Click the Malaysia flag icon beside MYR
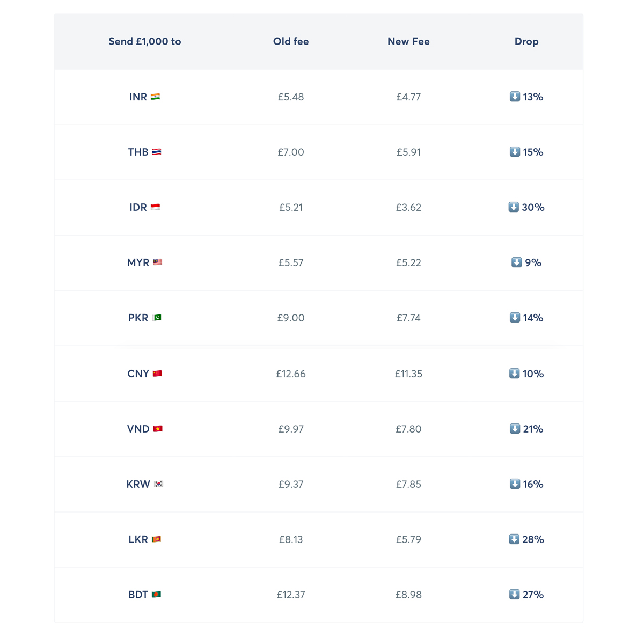Screen dimensions: 644x644 point(157,262)
